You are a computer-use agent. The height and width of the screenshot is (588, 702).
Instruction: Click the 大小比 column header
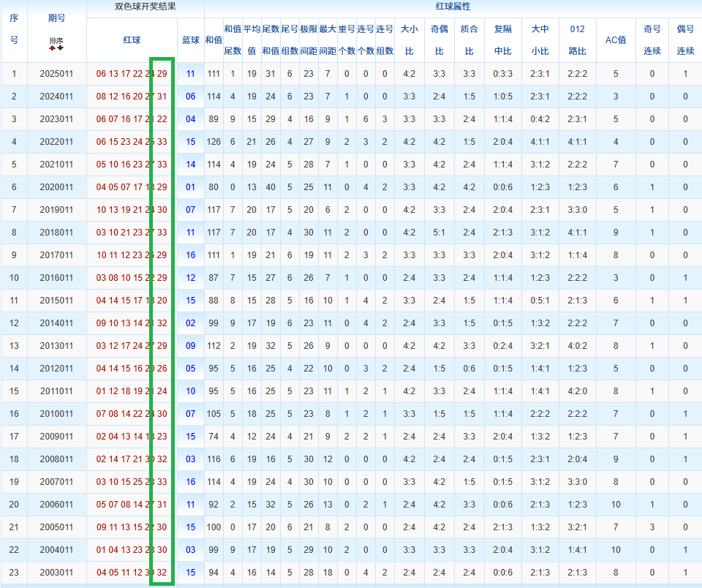409,39
